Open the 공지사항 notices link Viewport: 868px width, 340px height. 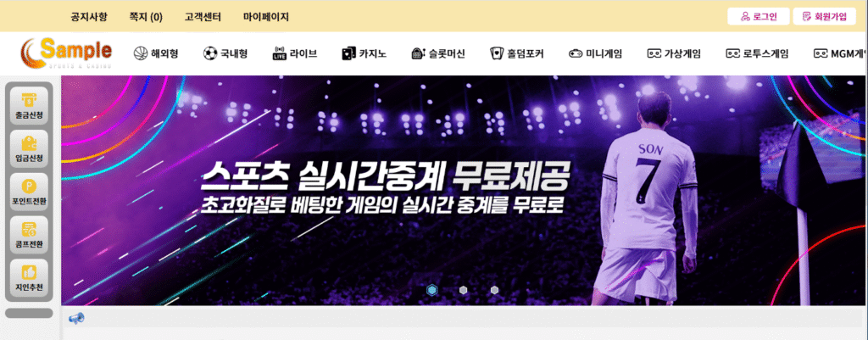coord(89,17)
